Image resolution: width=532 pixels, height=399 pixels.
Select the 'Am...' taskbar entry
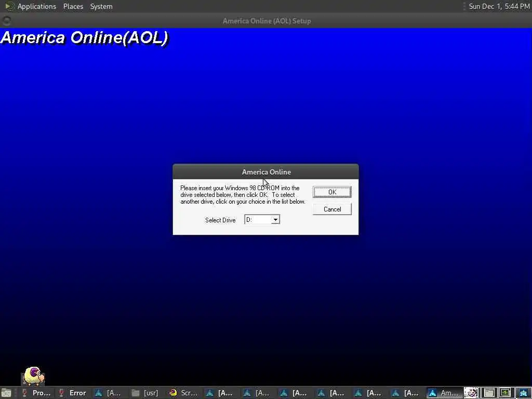(444, 393)
